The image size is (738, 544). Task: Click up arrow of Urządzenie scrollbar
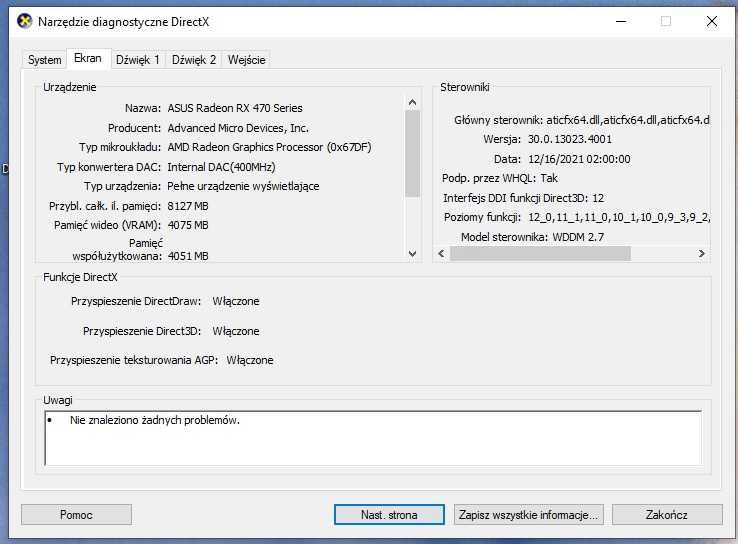(412, 102)
